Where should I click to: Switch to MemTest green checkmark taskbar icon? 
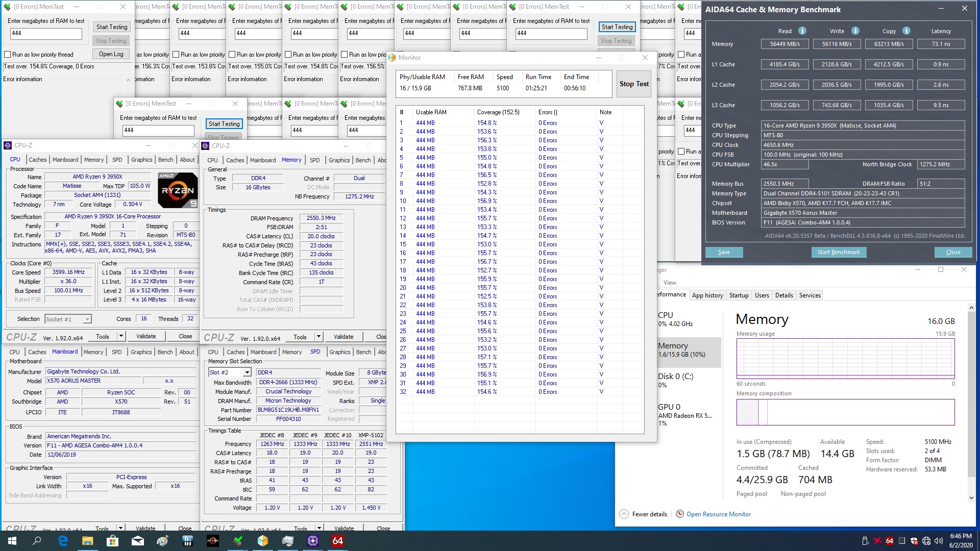238,541
